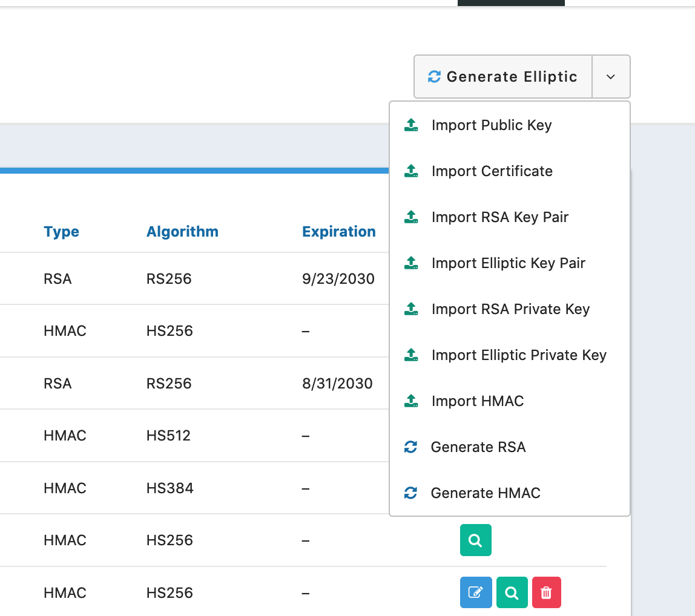Click the refresh icon beside Generate RSA
The width and height of the screenshot is (695, 616).
[x=410, y=447]
